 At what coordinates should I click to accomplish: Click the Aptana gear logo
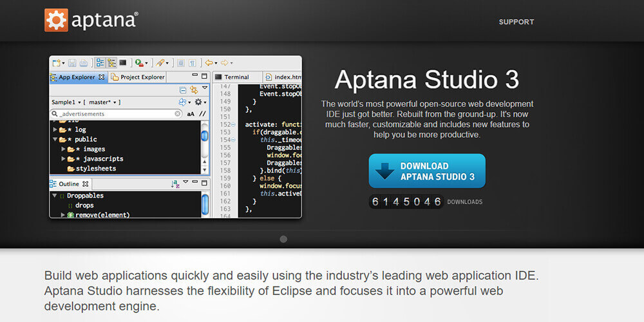coord(56,20)
